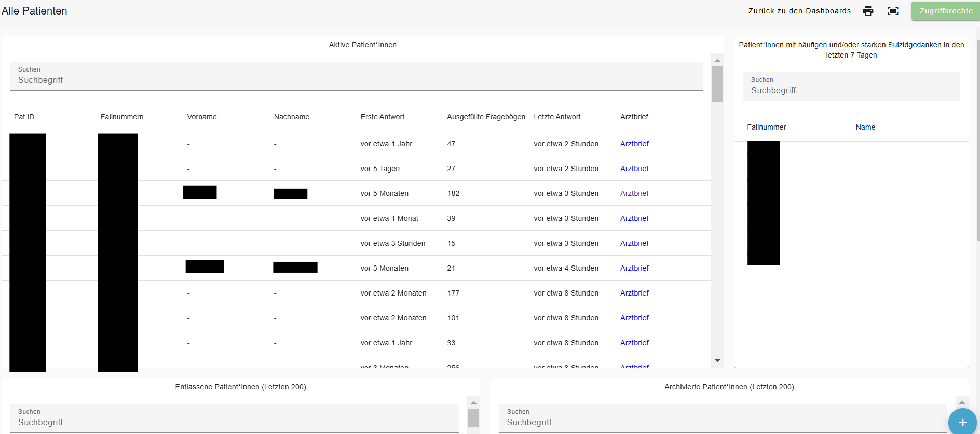This screenshot has height=434, width=980.
Task: Focus the Archivierte Patient*innen search field
Action: coord(723,418)
